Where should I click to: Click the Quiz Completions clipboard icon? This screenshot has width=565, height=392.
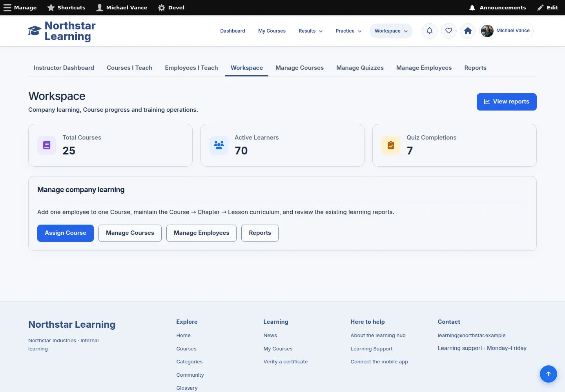click(391, 145)
